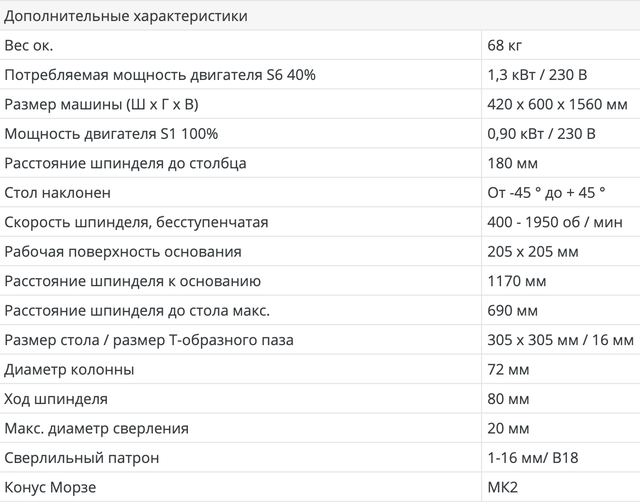
Task: Select the "MK2" Morse taper value
Action: [x=501, y=487]
